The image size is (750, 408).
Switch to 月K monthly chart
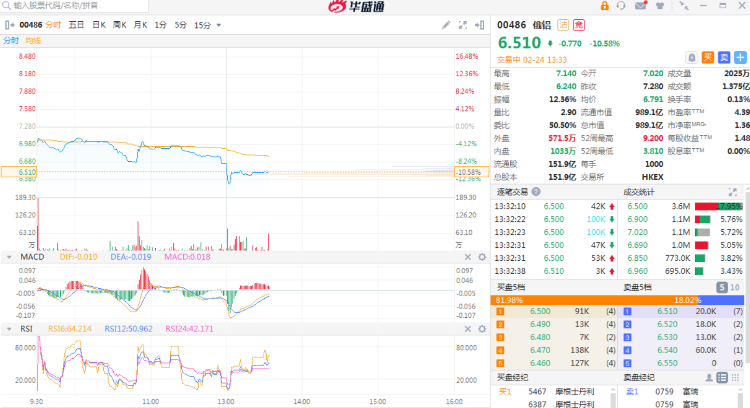(x=140, y=25)
